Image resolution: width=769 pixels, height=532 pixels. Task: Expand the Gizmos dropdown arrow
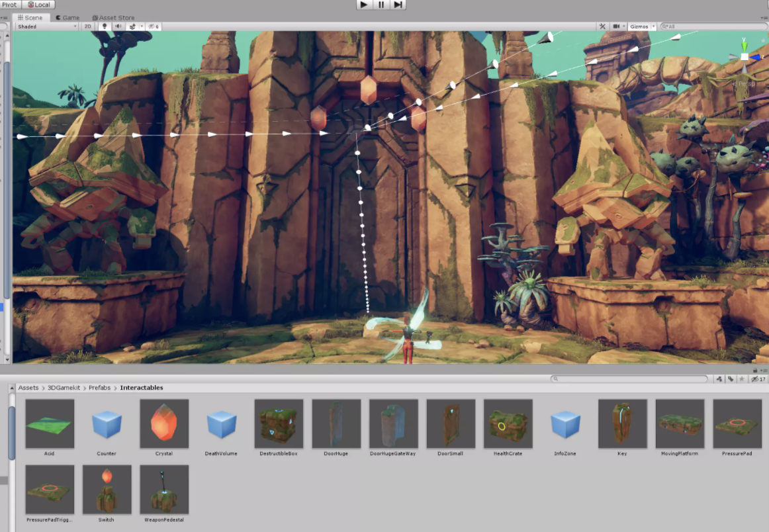click(654, 26)
